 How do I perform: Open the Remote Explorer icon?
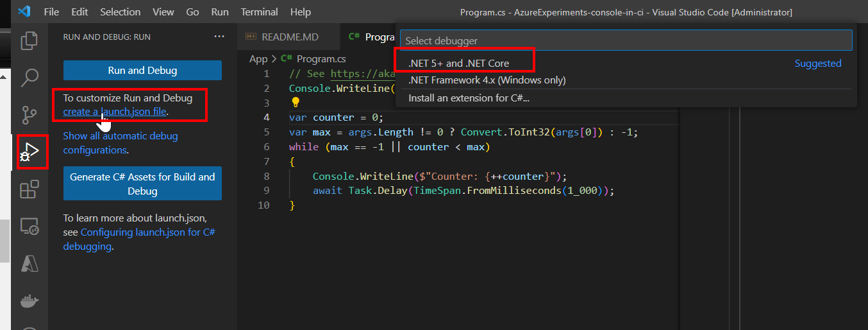point(29,226)
